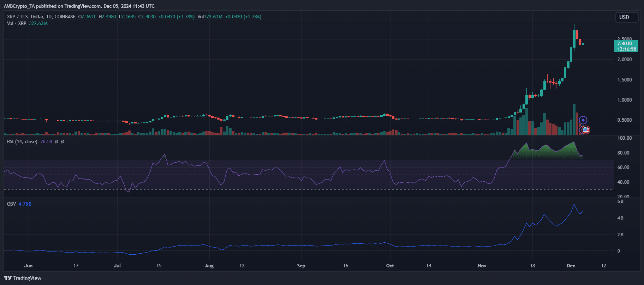Image resolution: width=644 pixels, height=285 pixels.
Task: Click the Jul label on the time axis
Action: point(117,266)
